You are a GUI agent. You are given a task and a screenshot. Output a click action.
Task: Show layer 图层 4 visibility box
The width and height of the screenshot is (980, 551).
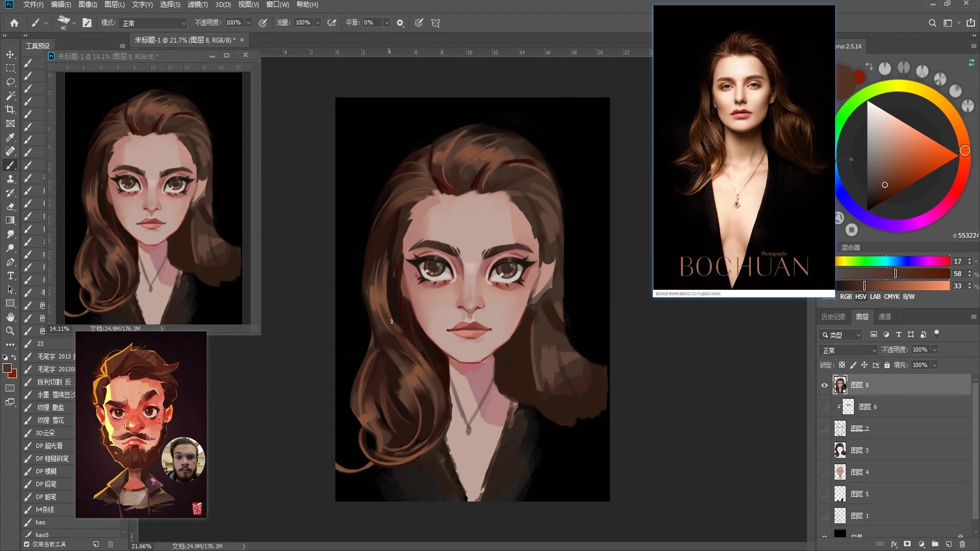coord(824,472)
